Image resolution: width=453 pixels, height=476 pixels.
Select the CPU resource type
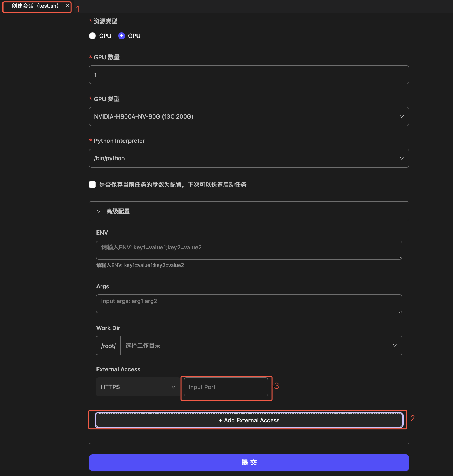(93, 36)
